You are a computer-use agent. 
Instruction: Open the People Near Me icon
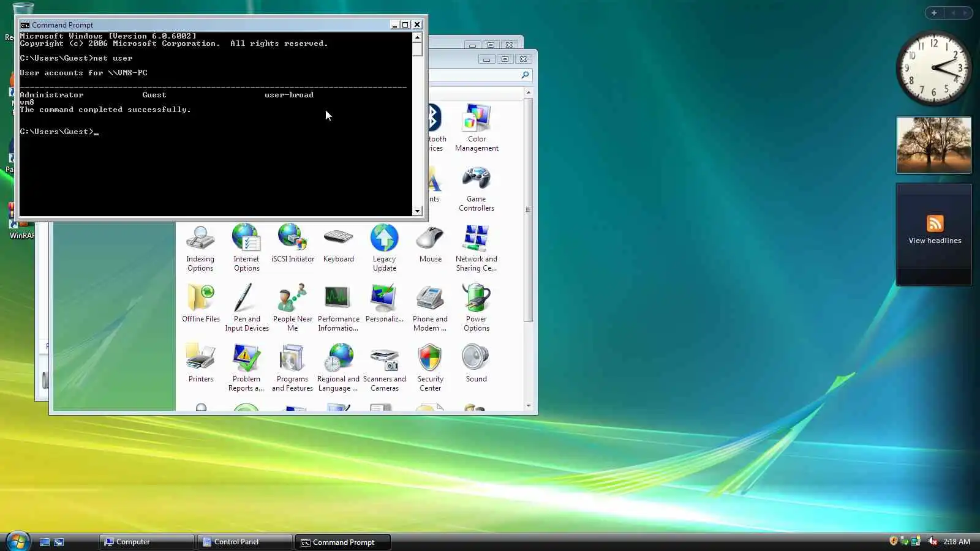(293, 308)
